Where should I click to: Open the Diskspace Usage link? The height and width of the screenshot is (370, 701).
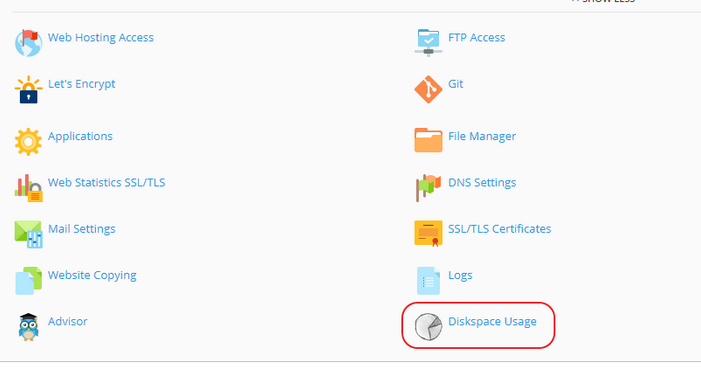click(492, 322)
